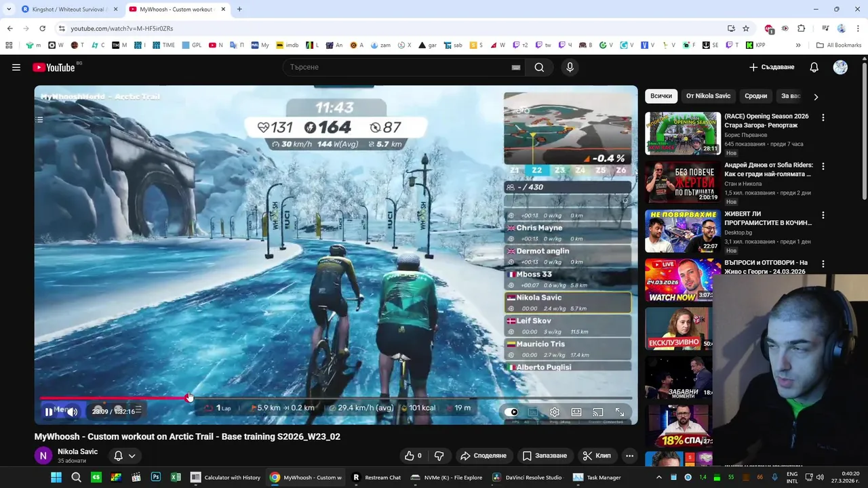Open player settings gear
Viewport: 868px width, 488px height.
coord(555,412)
